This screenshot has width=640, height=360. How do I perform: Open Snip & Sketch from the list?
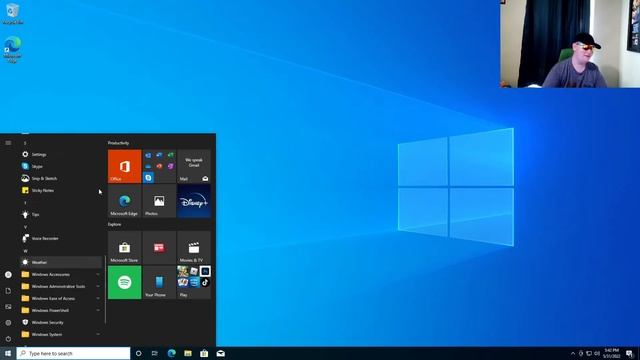(61, 178)
